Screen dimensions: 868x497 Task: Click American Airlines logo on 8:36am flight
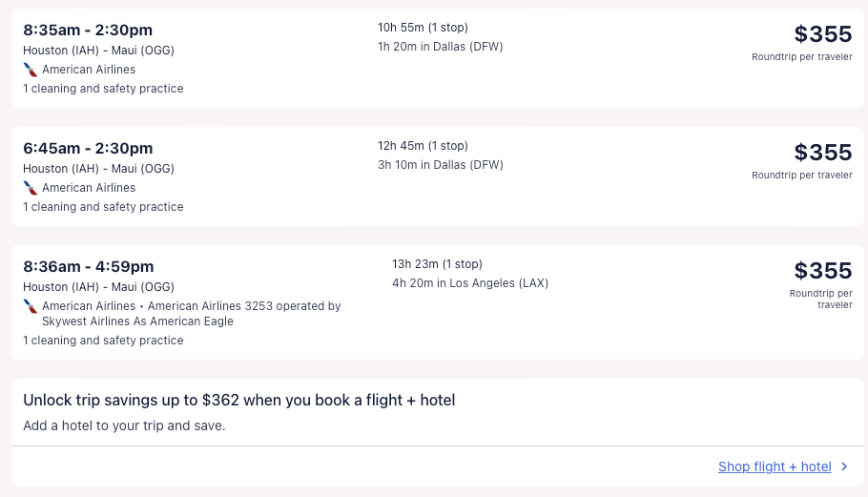[x=31, y=306]
